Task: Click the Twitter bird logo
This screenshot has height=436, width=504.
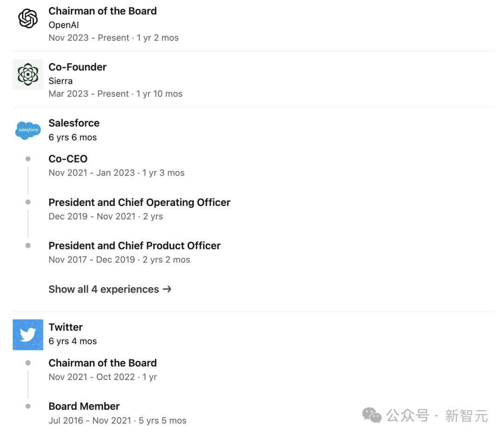Action: click(x=28, y=335)
